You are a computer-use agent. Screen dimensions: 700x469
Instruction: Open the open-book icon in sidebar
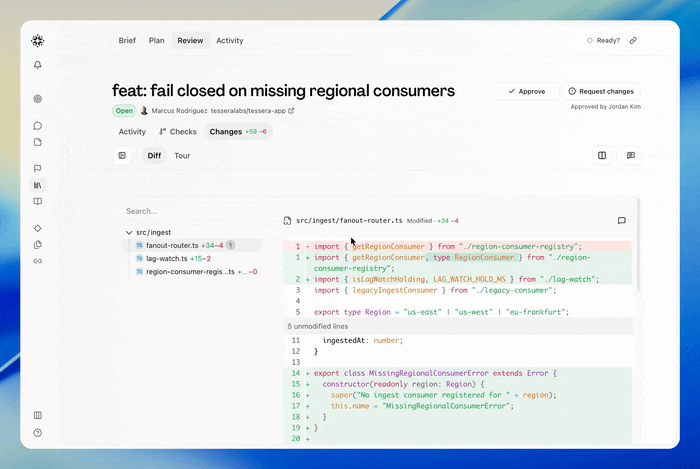(x=38, y=201)
